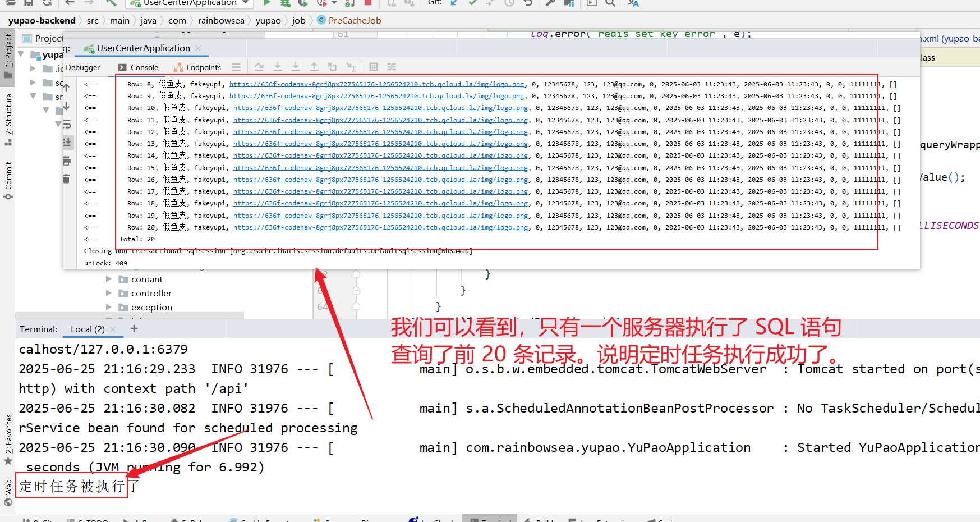The width and height of the screenshot is (980, 522).
Task: Switch to the Debugger tab
Action: click(x=83, y=67)
